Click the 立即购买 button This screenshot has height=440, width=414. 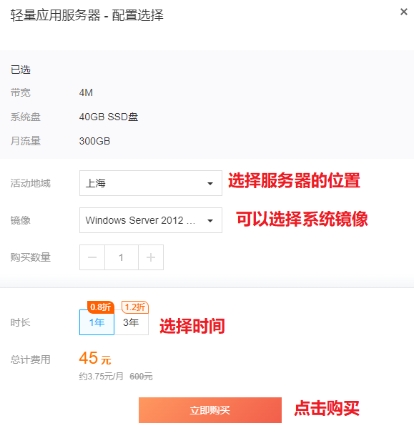click(210, 410)
